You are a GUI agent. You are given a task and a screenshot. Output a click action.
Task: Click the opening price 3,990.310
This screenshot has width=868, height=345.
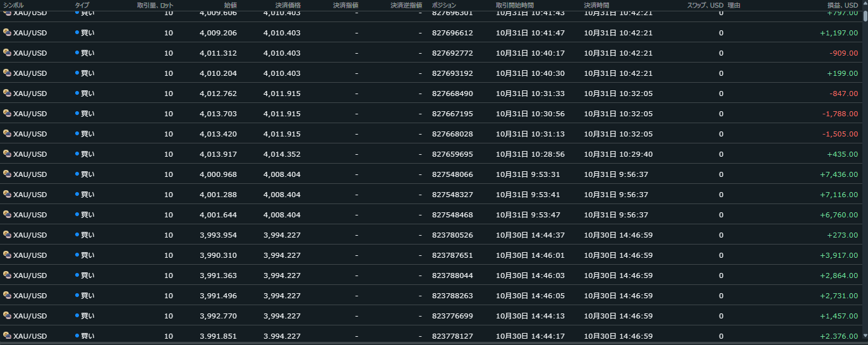(x=218, y=255)
